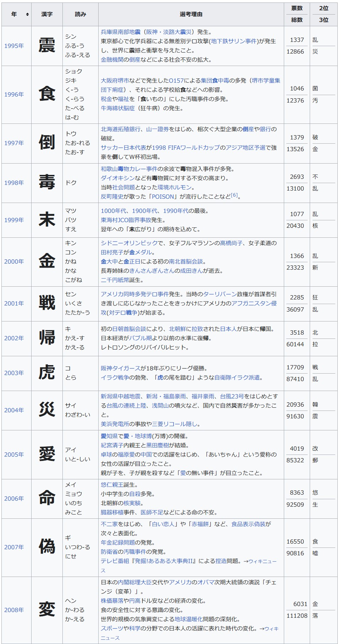The height and width of the screenshot is (644, 342).
Task: Open the 和歌山毒物カレー事件 link
Action: coord(129,169)
